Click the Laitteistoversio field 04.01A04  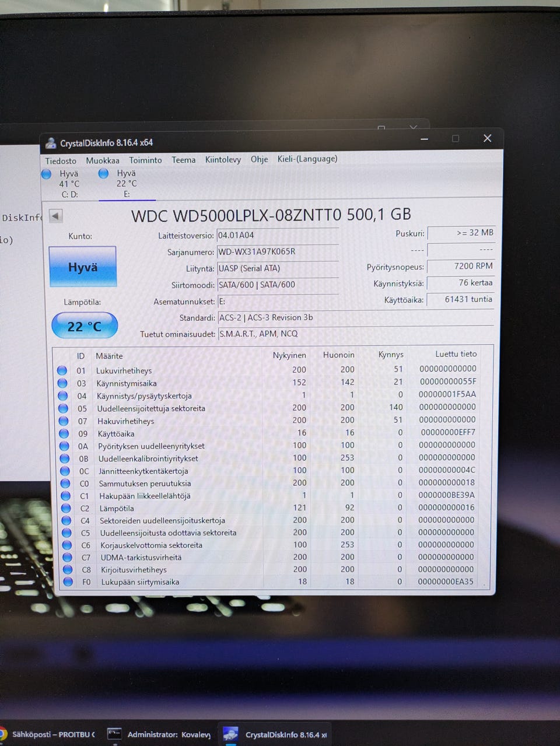[x=277, y=236]
